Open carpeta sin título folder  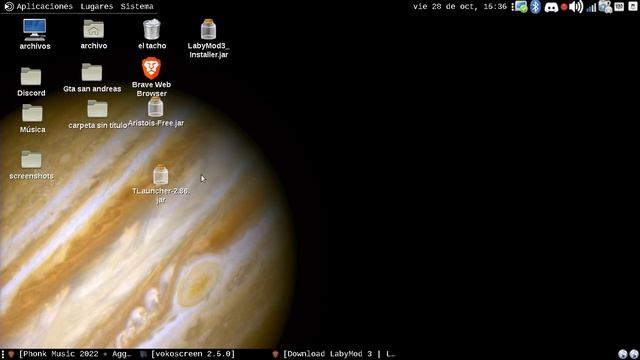click(97, 109)
